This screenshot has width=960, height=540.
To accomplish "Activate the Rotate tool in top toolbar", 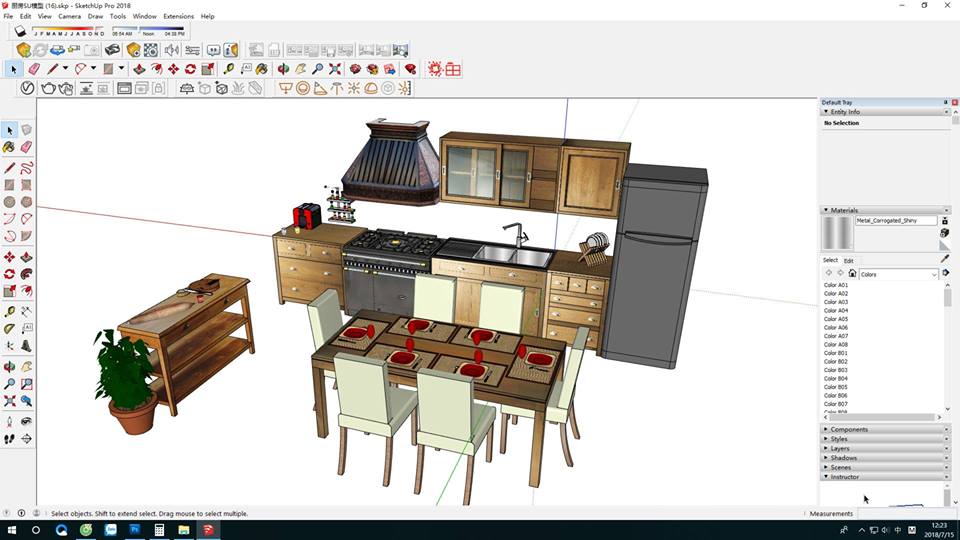I will click(189, 69).
